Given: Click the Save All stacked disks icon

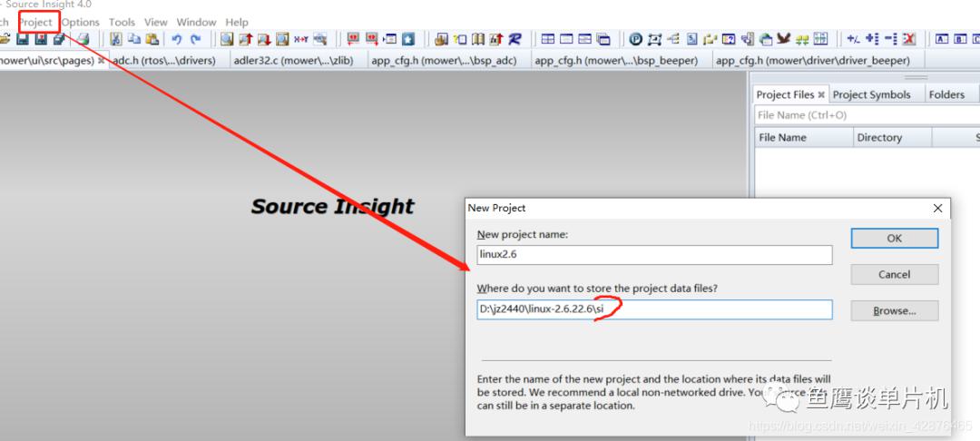Looking at the screenshot, I should 59,39.
